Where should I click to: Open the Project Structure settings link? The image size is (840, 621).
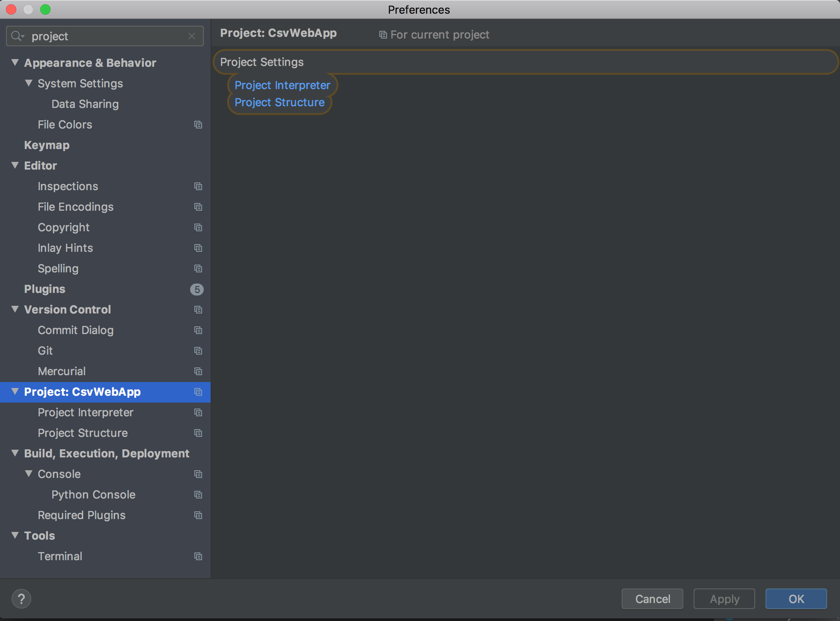click(280, 102)
